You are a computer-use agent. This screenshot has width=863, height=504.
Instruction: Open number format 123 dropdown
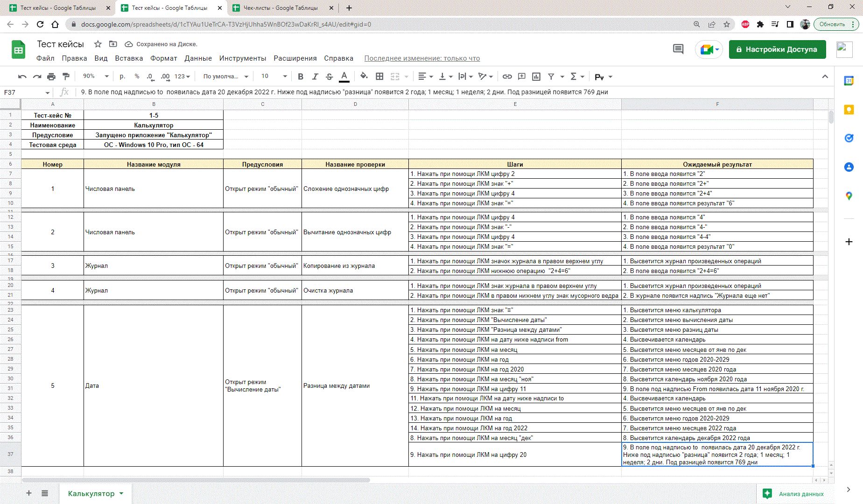click(x=182, y=76)
